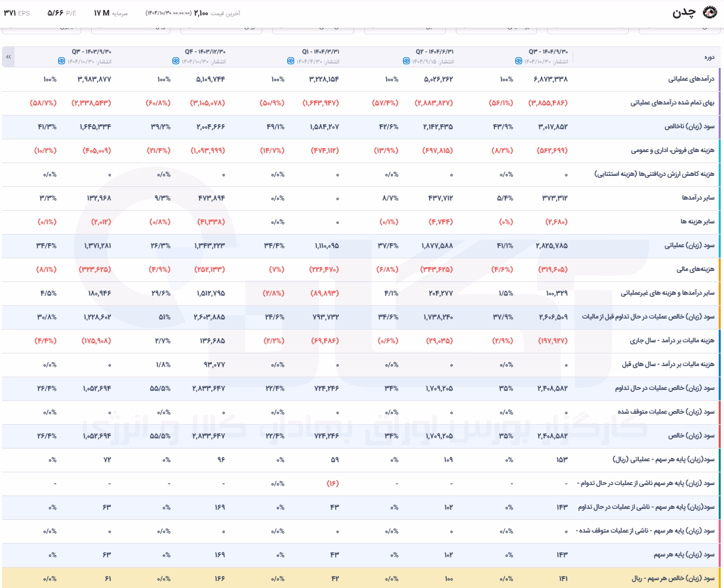Screen dimensions: 724x588
Task: Open report icon for Q2 1404/6/31 period
Action: [406, 61]
